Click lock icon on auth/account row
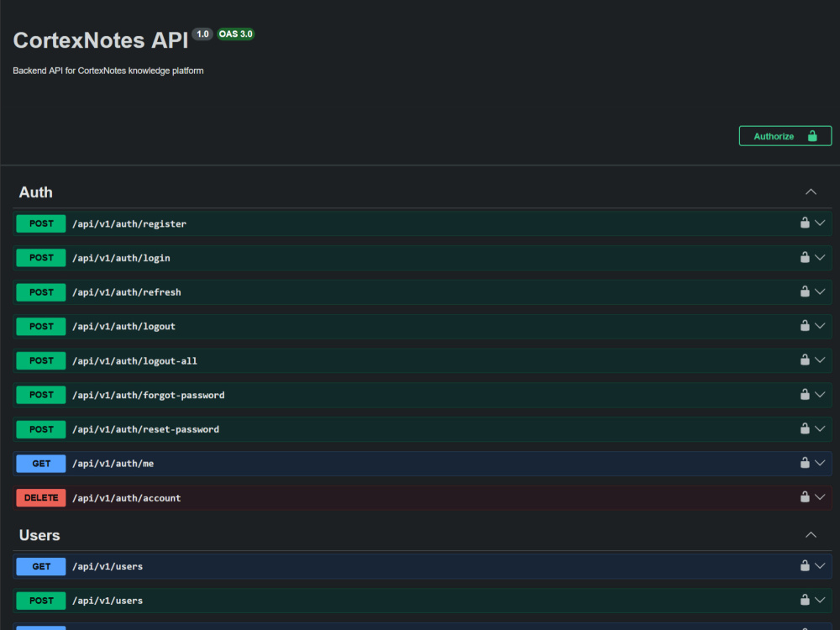840x630 pixels. coord(805,497)
